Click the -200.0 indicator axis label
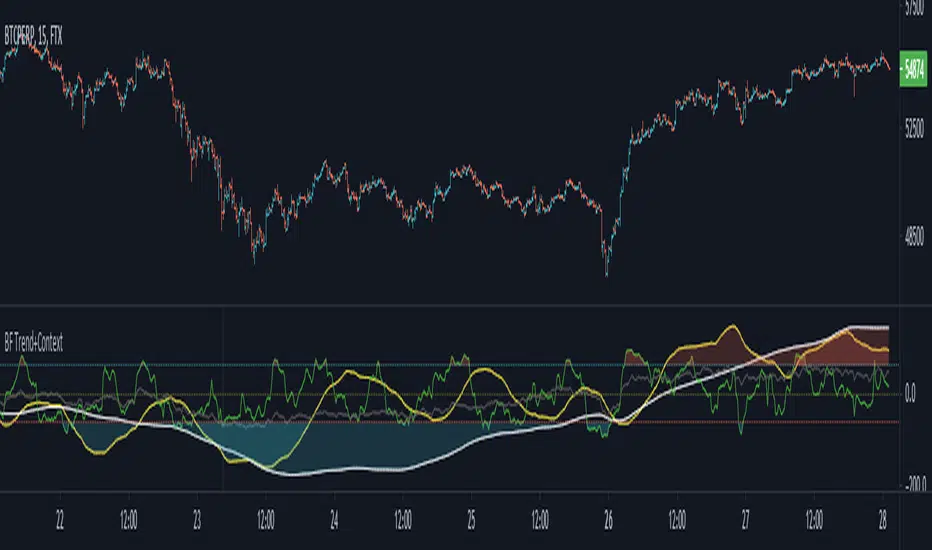This screenshot has height=550, width=932. pos(915,485)
